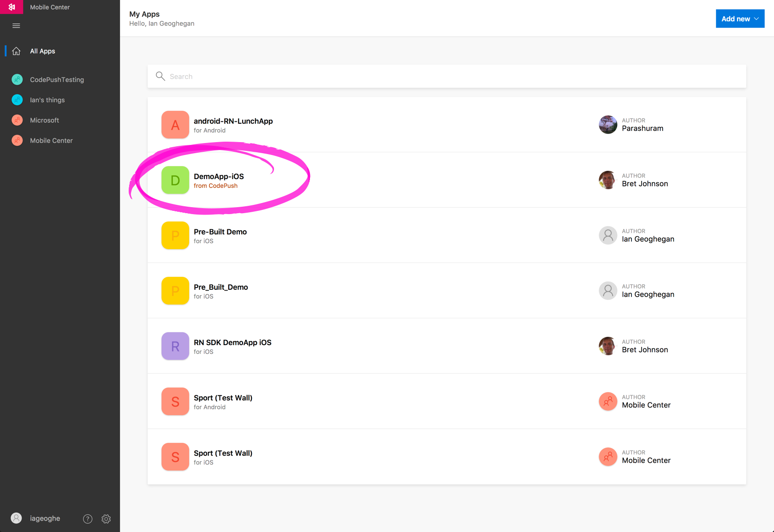This screenshot has width=774, height=532.
Task: Open the Add new dropdown button
Action: pyautogui.click(x=740, y=18)
